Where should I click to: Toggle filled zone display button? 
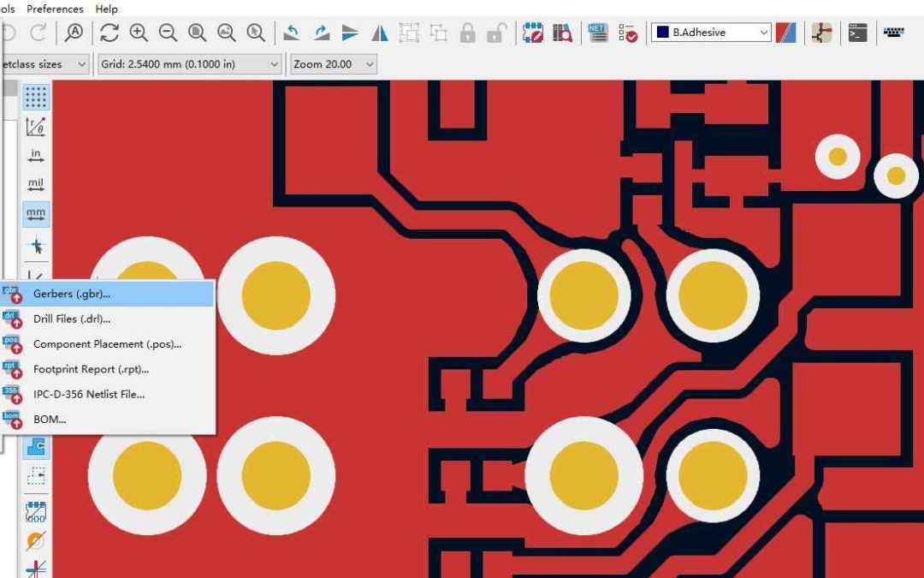36,446
